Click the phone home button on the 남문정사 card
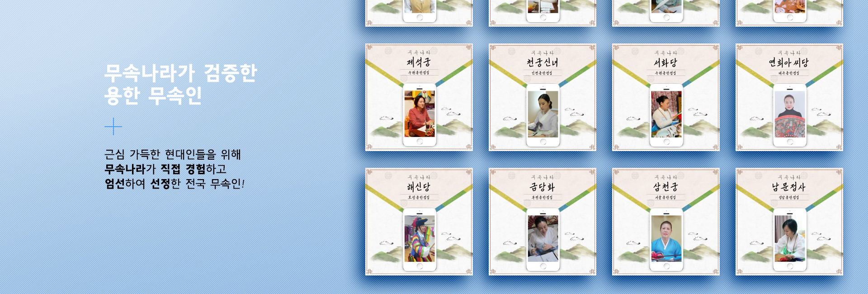Image resolution: width=868 pixels, height=294 pixels. [x=790, y=266]
